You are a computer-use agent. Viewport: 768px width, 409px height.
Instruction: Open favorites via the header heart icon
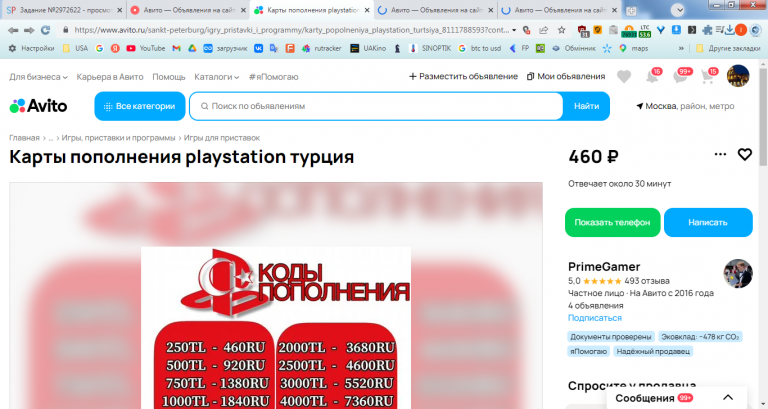624,76
